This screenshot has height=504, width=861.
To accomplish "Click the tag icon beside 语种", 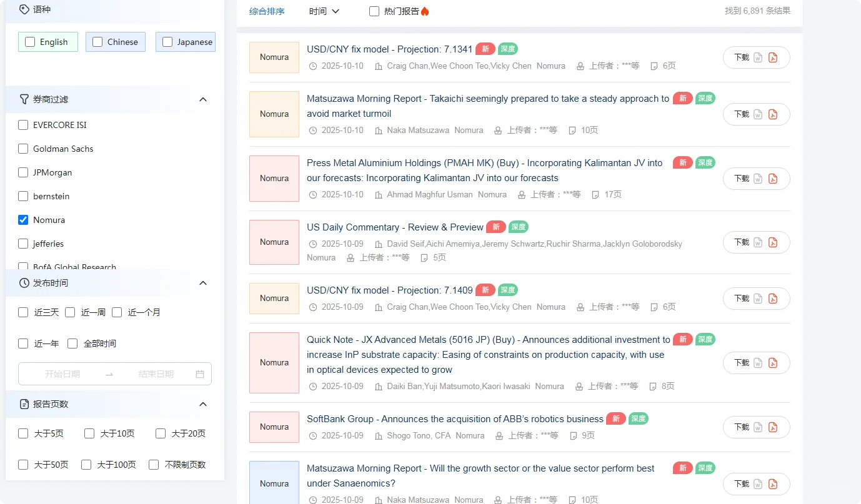I will tap(24, 9).
